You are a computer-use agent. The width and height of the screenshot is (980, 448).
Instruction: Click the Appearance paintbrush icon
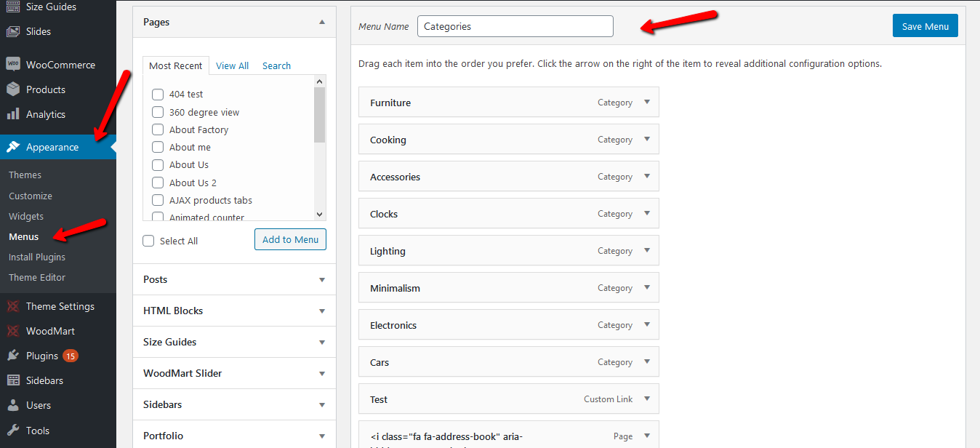(x=13, y=147)
